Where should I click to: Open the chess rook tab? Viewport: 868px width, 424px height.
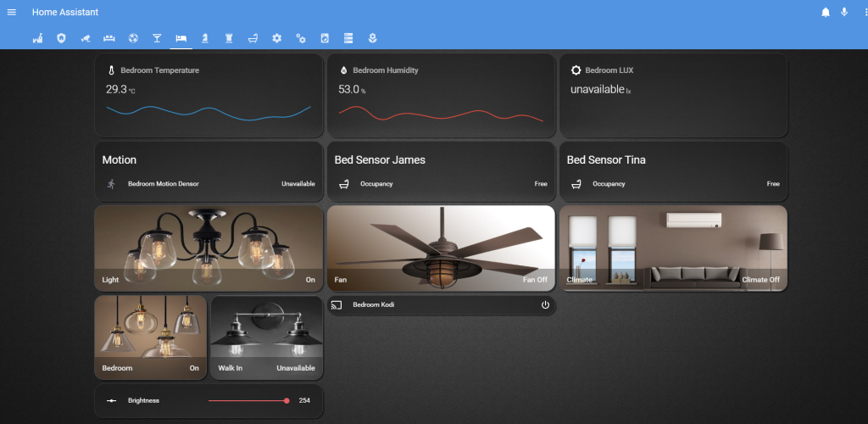[229, 38]
